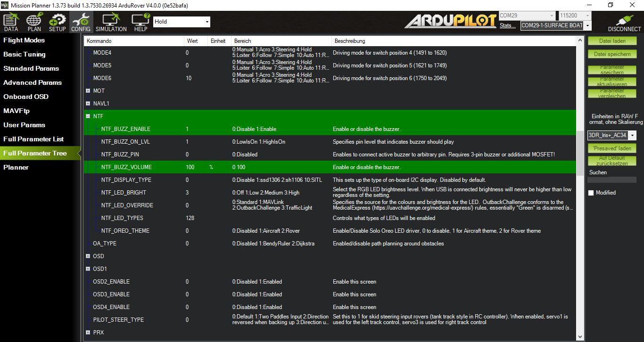Select the PILOT_STEER_TYPE parameter row

coord(330,320)
